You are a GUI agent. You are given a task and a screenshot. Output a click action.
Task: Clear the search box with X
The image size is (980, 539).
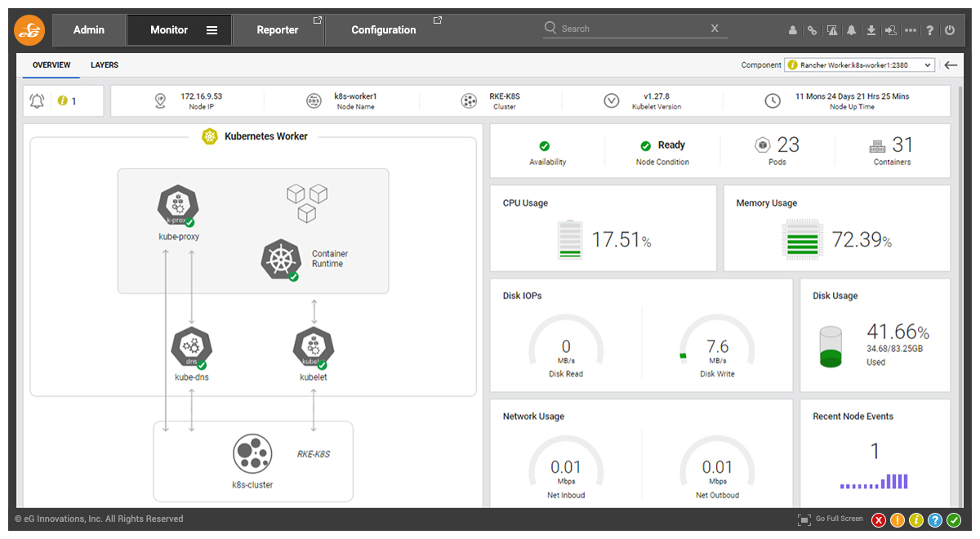pyautogui.click(x=715, y=29)
